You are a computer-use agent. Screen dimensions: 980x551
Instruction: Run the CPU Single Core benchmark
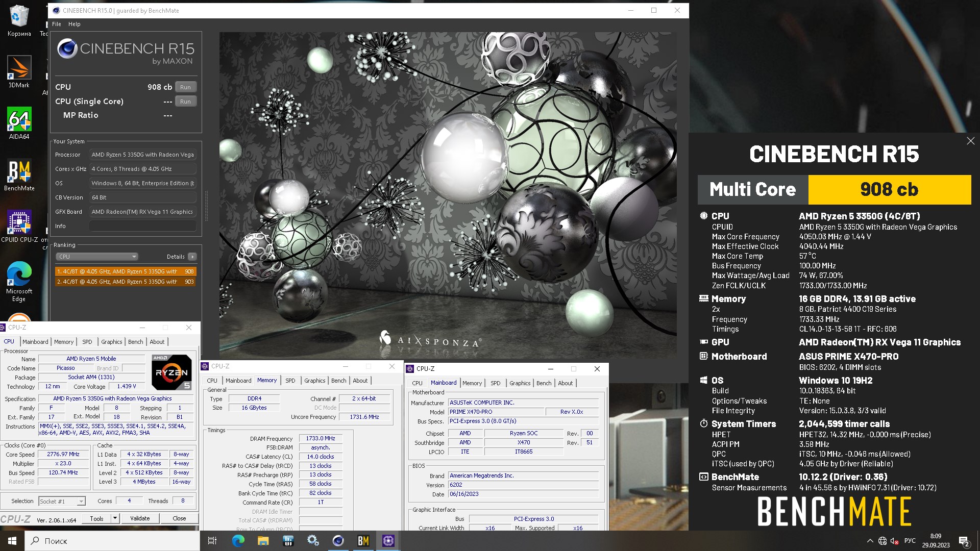(185, 102)
